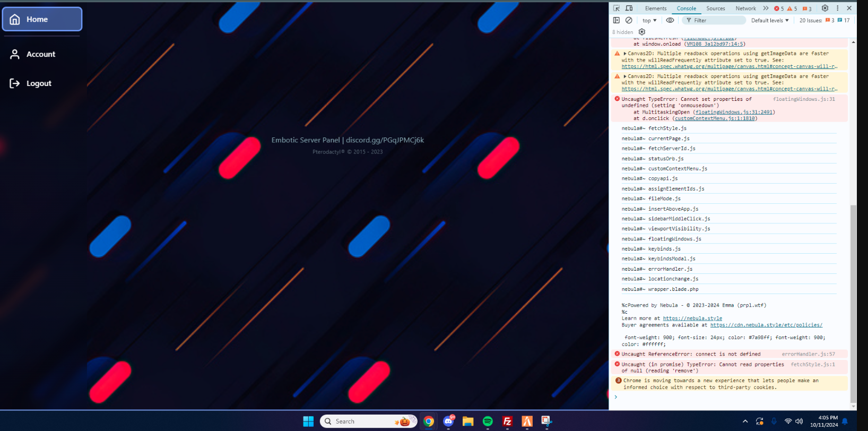Open the VM108 window.onload source link
868x431 pixels.
pos(715,44)
